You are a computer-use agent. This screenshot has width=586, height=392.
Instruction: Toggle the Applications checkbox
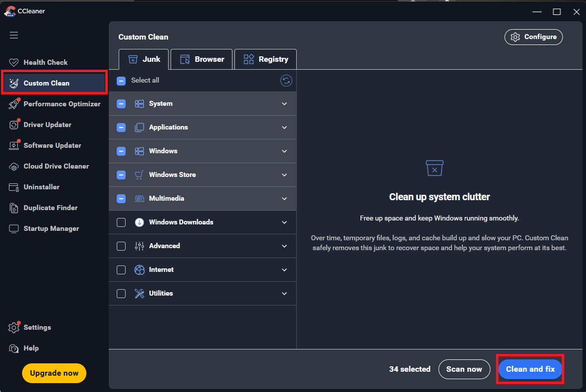[x=121, y=128]
